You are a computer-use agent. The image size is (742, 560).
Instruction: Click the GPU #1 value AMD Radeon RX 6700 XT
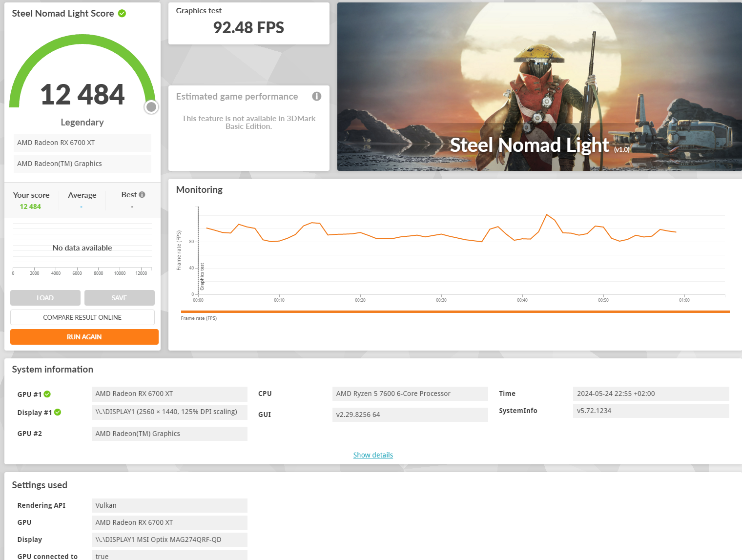pos(169,394)
